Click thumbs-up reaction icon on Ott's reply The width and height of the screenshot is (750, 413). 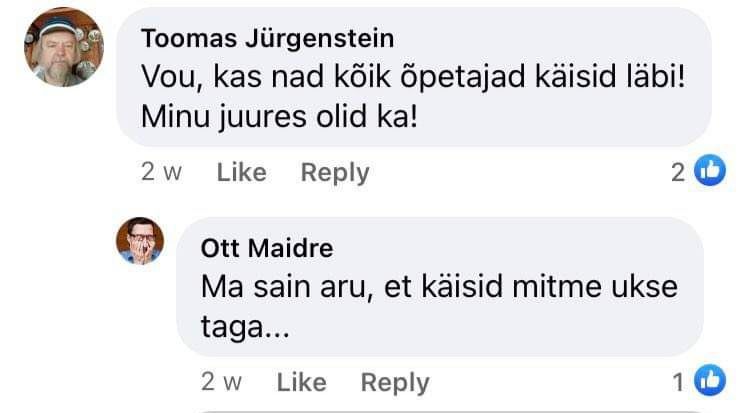click(x=709, y=381)
